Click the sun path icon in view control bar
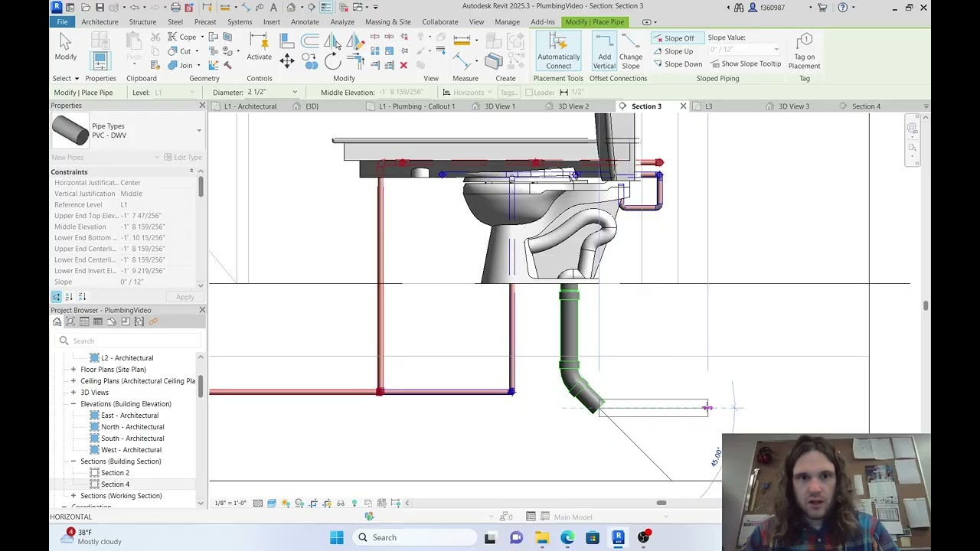This screenshot has width=980, height=551. tap(286, 503)
